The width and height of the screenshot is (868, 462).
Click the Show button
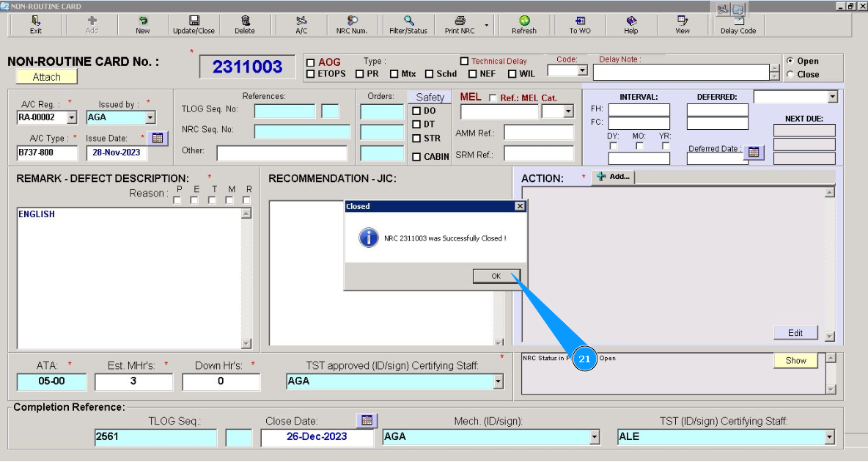click(795, 360)
